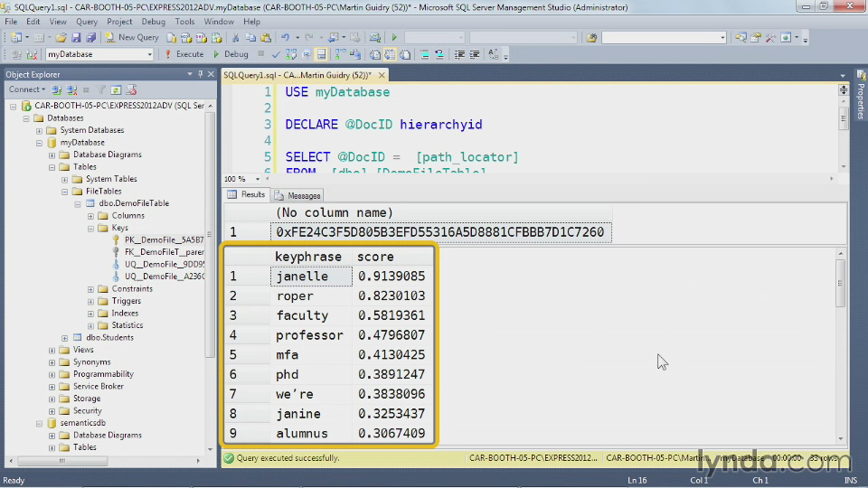Expand the Columns folder node
Viewport: 868px width, 488px height.
point(90,216)
